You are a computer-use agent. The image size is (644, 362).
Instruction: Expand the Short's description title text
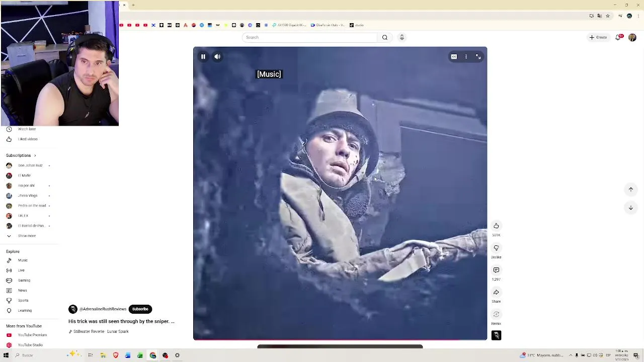pyautogui.click(x=121, y=321)
